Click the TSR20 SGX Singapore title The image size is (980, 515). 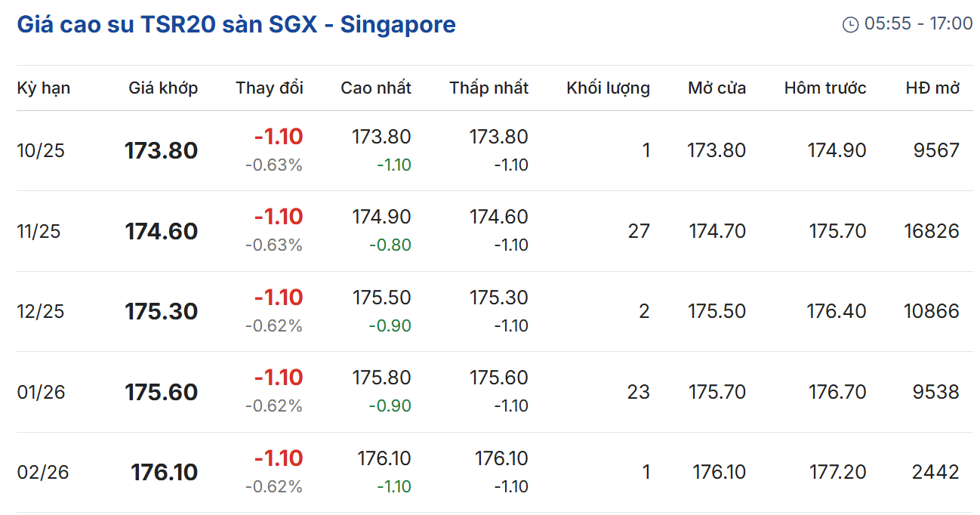236,24
